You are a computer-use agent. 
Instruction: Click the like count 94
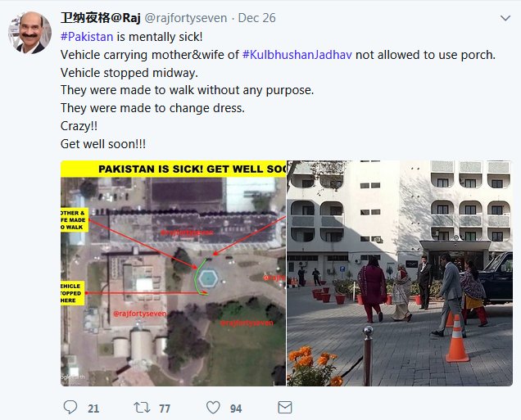click(236, 409)
